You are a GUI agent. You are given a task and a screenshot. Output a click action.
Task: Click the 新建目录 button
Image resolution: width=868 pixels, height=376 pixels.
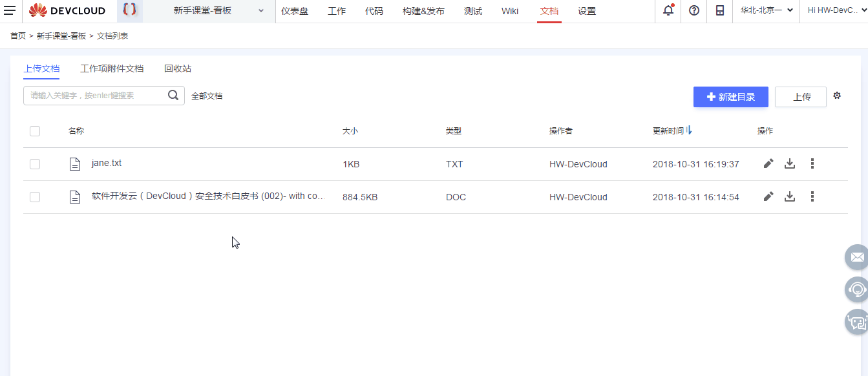pyautogui.click(x=730, y=97)
